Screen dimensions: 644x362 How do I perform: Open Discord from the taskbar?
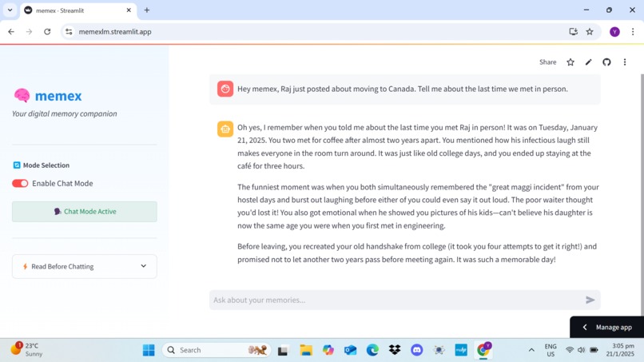pos(417,350)
